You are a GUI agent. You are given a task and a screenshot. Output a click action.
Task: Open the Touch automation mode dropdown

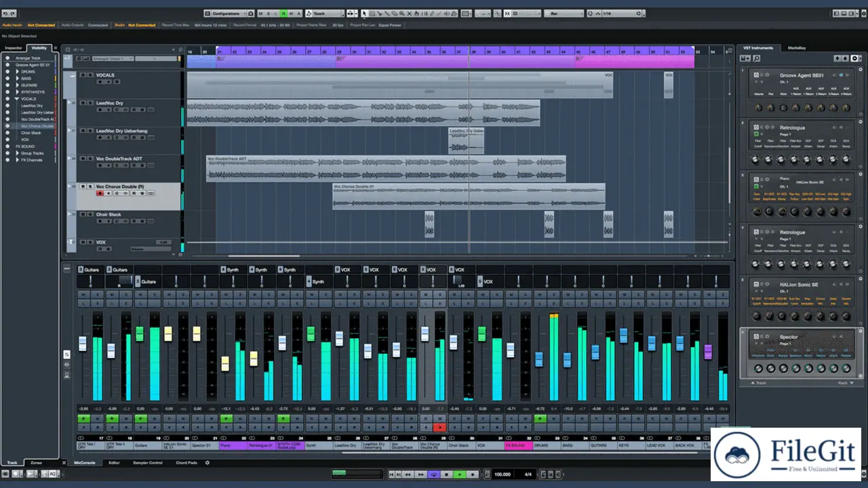click(x=328, y=14)
